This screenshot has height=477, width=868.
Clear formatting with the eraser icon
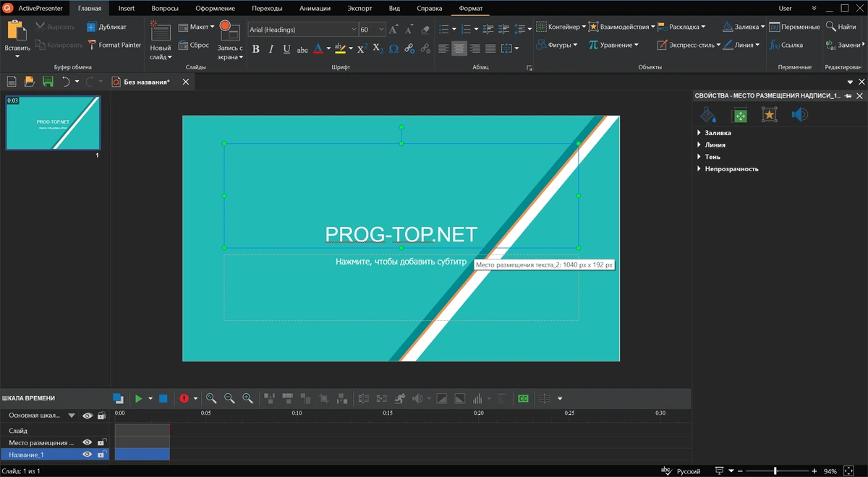coord(425,30)
